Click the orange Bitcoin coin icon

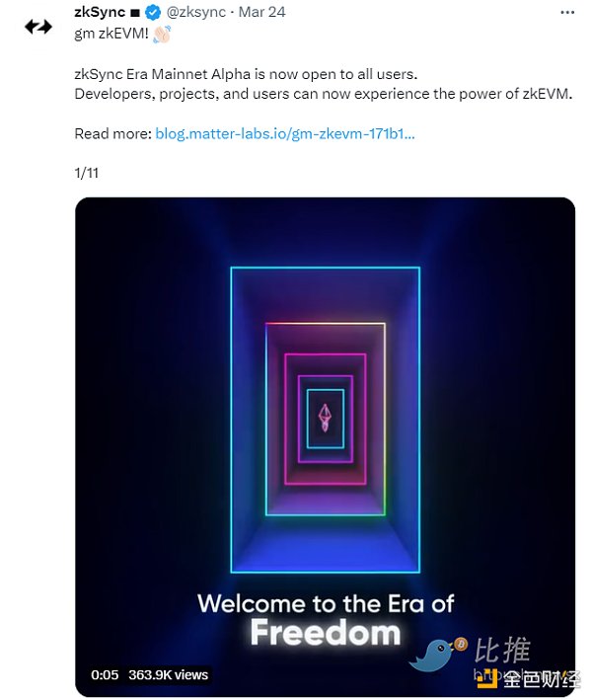460,645
